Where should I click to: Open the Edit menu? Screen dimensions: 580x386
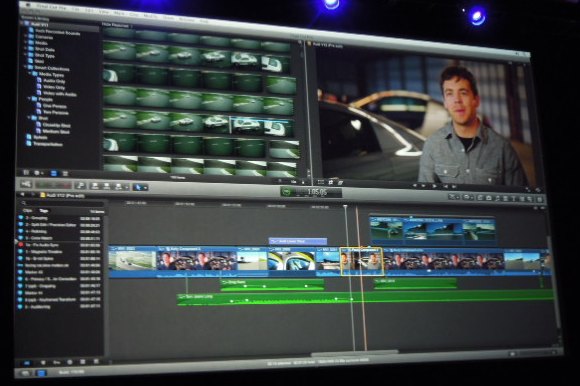[89, 10]
